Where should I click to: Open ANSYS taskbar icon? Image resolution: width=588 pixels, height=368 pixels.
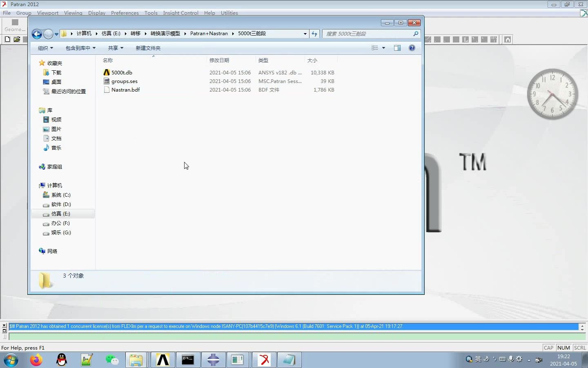(163, 360)
